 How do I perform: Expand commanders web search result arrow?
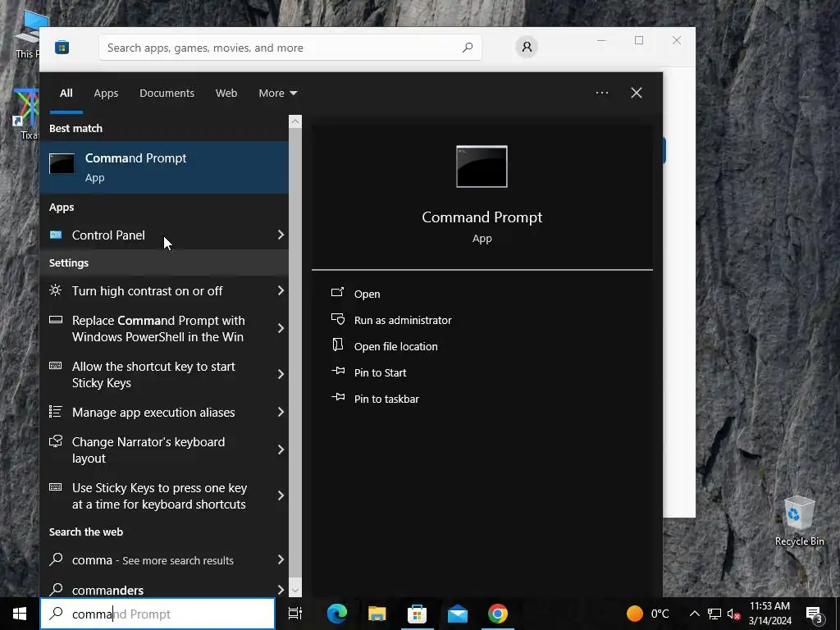click(x=281, y=589)
